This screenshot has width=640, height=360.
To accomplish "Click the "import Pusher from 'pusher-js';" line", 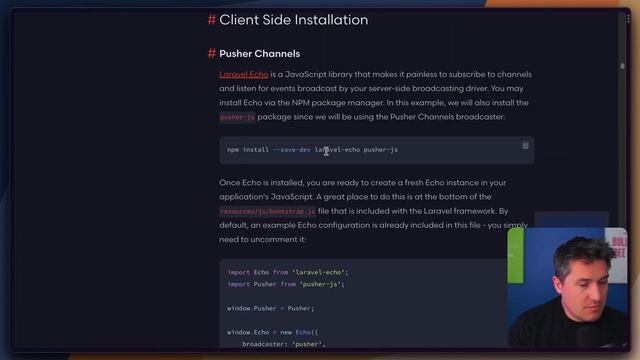I will 286,284.
